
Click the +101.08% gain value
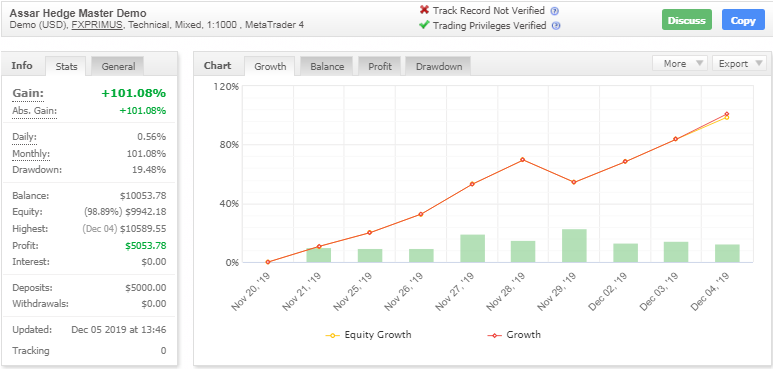134,94
